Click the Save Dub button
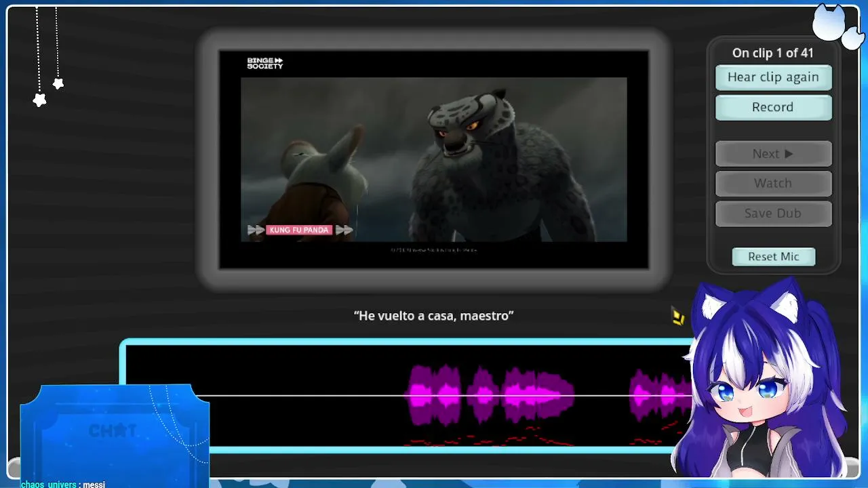The image size is (868, 488). pos(773,213)
